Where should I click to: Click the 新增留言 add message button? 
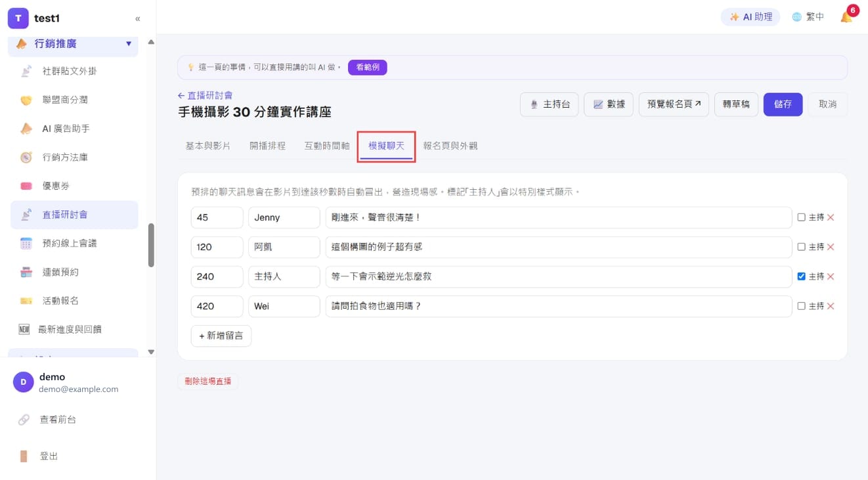(221, 336)
